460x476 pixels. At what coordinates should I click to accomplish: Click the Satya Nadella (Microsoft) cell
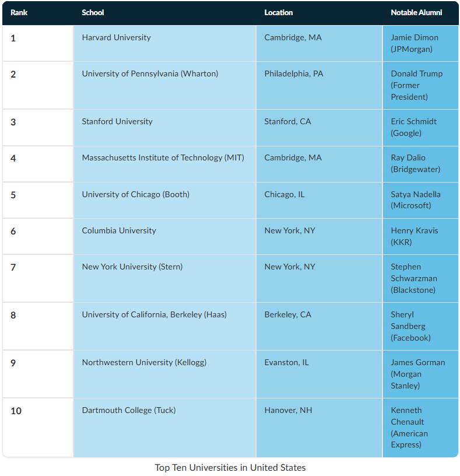[420, 200]
